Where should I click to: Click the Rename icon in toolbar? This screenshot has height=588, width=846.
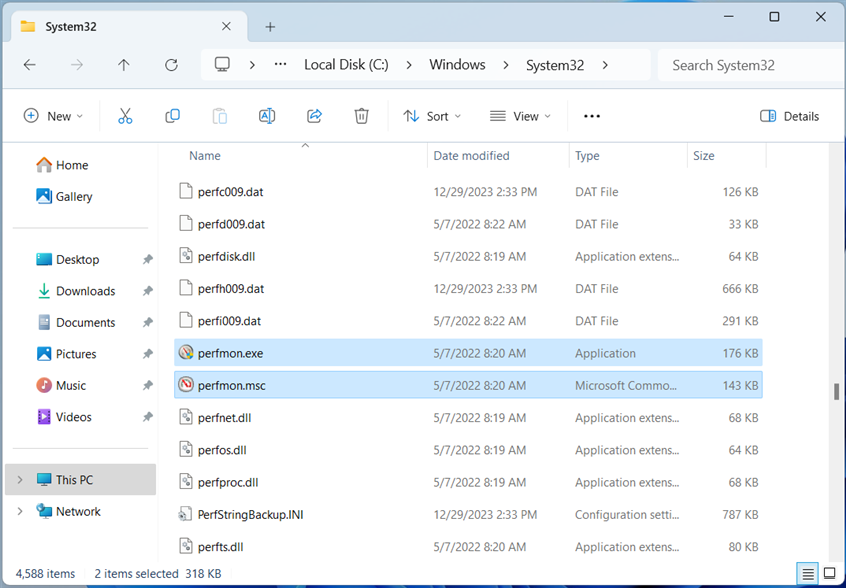click(267, 116)
